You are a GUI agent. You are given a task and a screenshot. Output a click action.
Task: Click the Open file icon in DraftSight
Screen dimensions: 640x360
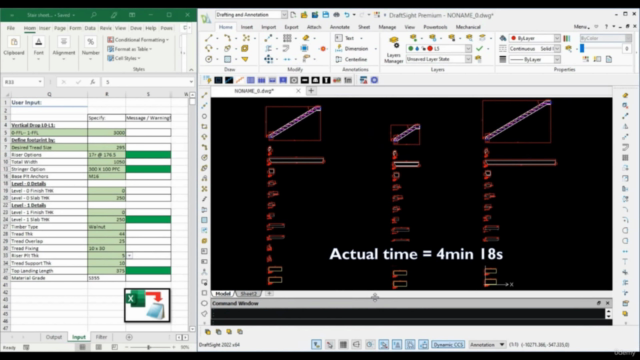click(x=304, y=15)
